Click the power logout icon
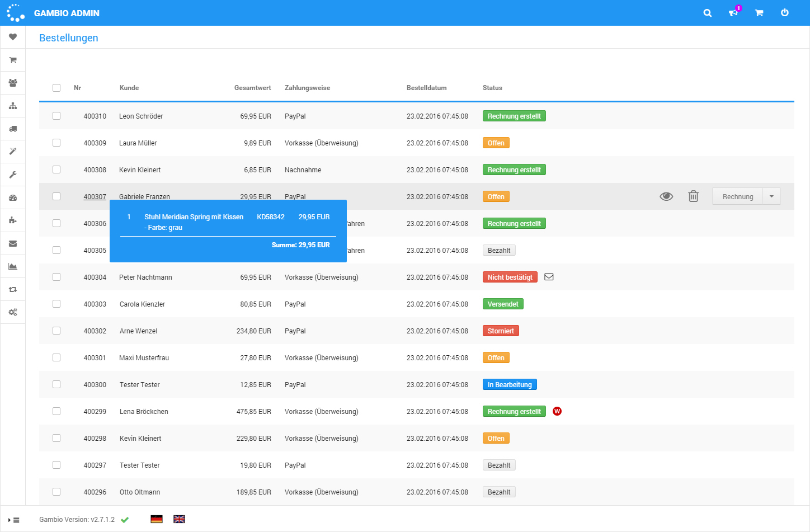Viewport: 810px width, 532px height. pos(784,13)
